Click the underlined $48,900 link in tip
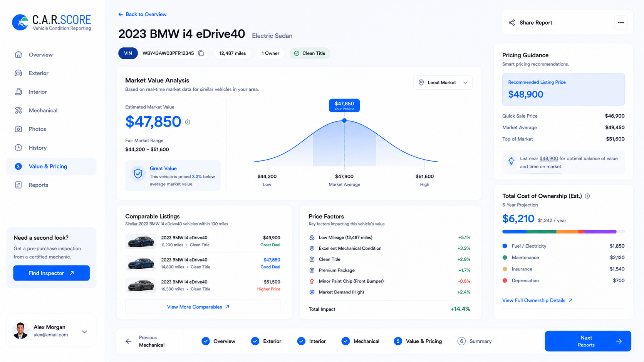This screenshot has width=644, height=362. point(548,158)
